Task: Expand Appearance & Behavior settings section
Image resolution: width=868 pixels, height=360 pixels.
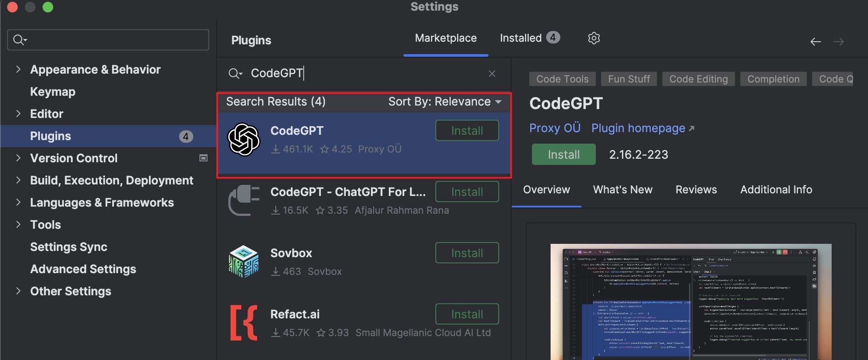Action: pyautogui.click(x=18, y=69)
